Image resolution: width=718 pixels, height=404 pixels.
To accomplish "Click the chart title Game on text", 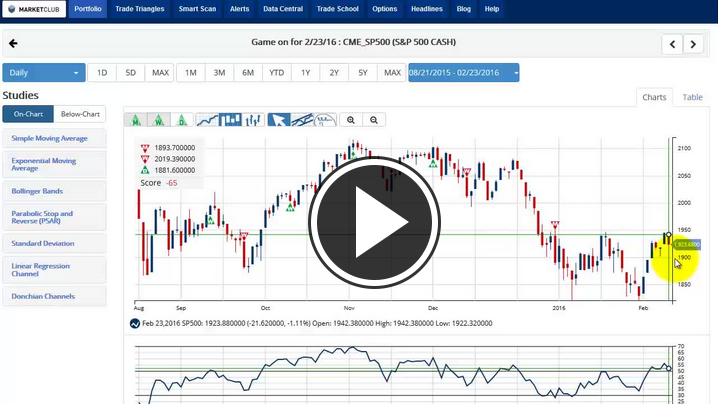I will tap(354, 42).
